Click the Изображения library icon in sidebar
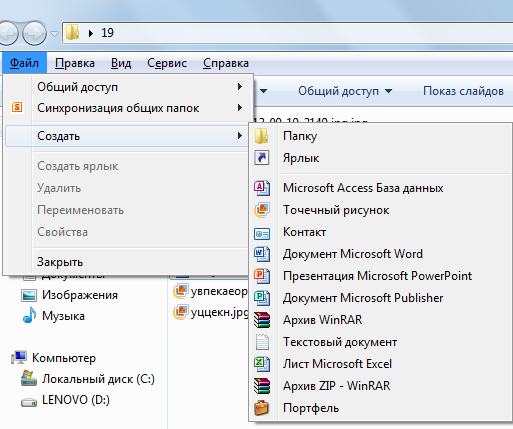The width and height of the screenshot is (513, 429). coord(29,295)
